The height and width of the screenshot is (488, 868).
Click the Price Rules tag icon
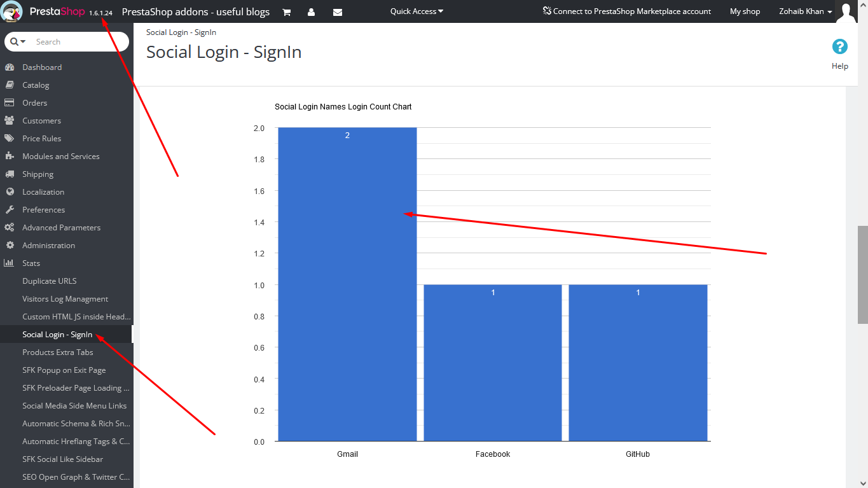click(10, 139)
